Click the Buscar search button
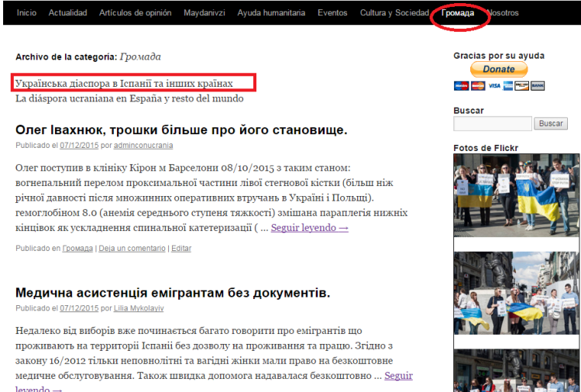Screen dimensions: 581x392 coord(551,124)
